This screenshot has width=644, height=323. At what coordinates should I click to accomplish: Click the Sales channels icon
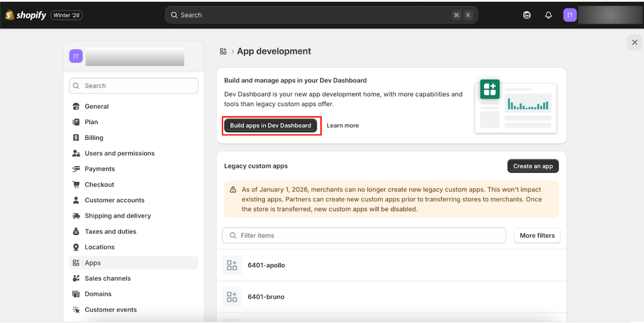click(76, 278)
